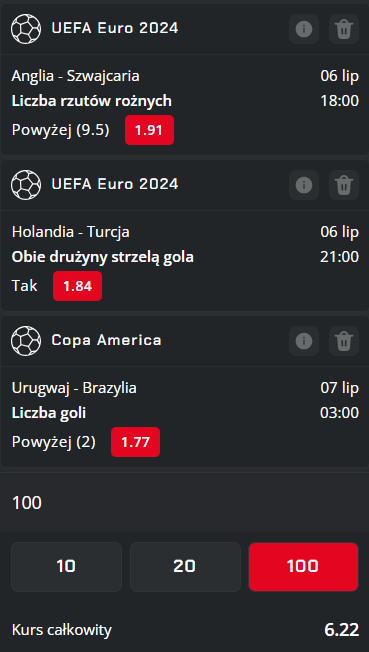The width and height of the screenshot is (369, 652).
Task: Show info for Anglia - Szwajcaria bet
Action: 304,29
